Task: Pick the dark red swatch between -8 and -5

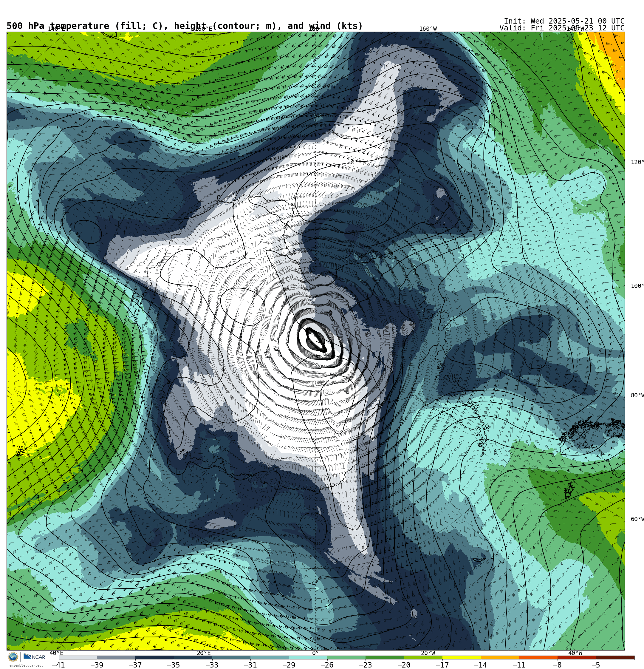Action: pyautogui.click(x=577, y=657)
